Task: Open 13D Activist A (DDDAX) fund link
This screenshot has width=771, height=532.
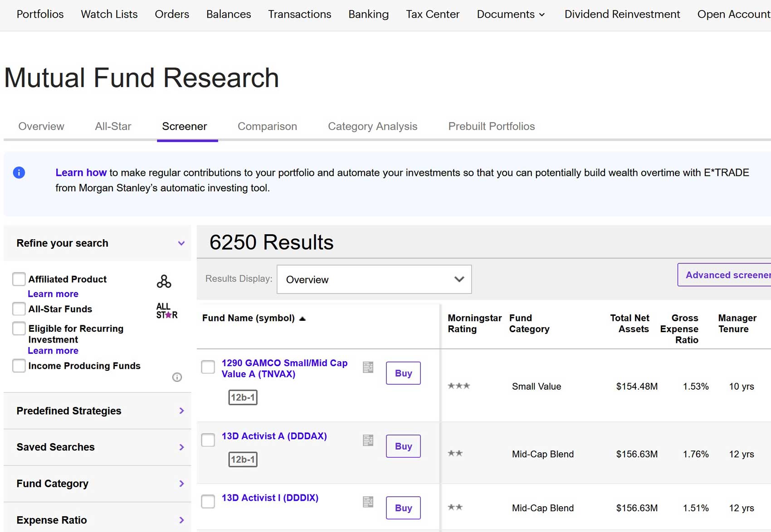Action: [x=274, y=436]
